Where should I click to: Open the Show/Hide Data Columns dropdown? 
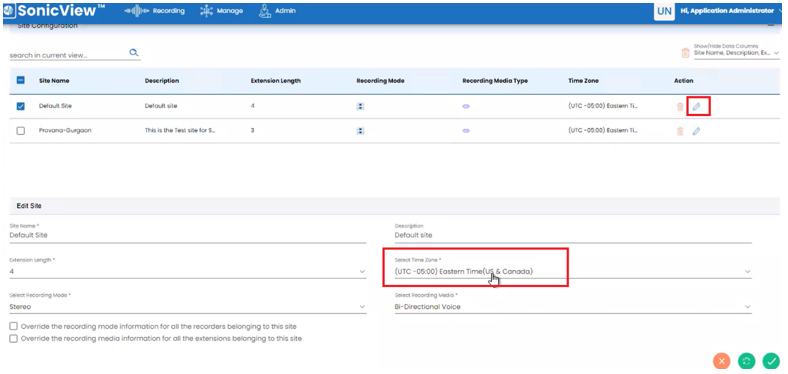click(x=736, y=52)
